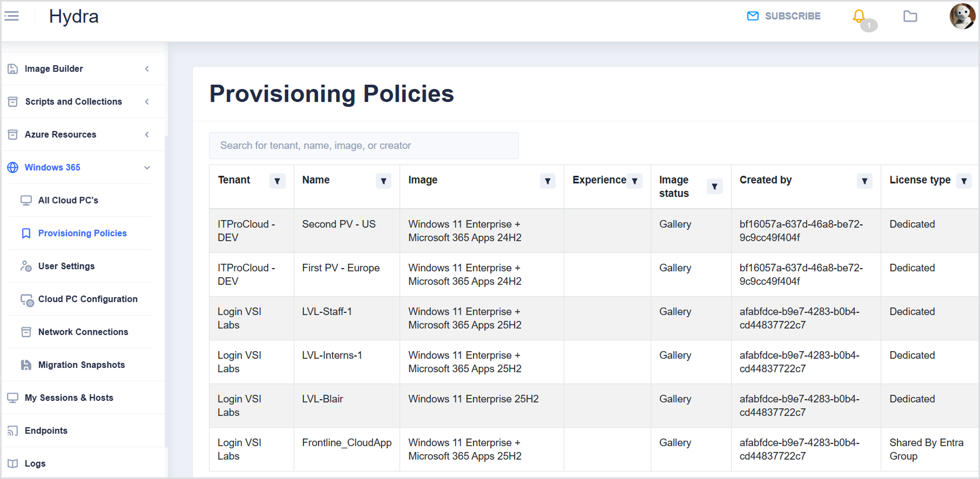980x479 pixels.
Task: Open the Image column filter
Action: click(x=548, y=181)
